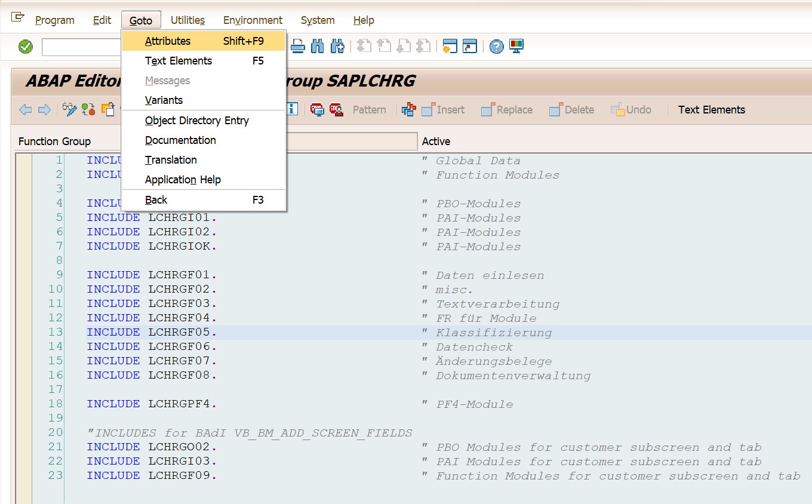Click the Create New Session icon

click(x=450, y=46)
